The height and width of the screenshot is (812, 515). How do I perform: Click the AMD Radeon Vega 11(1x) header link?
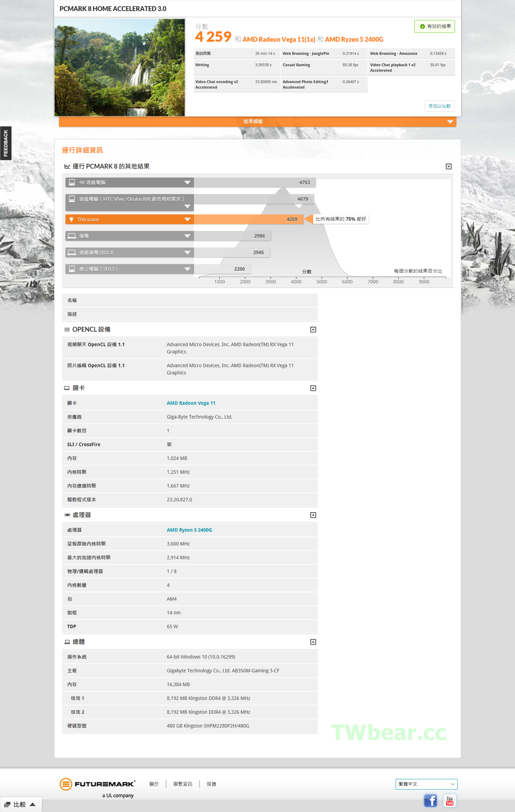click(279, 40)
